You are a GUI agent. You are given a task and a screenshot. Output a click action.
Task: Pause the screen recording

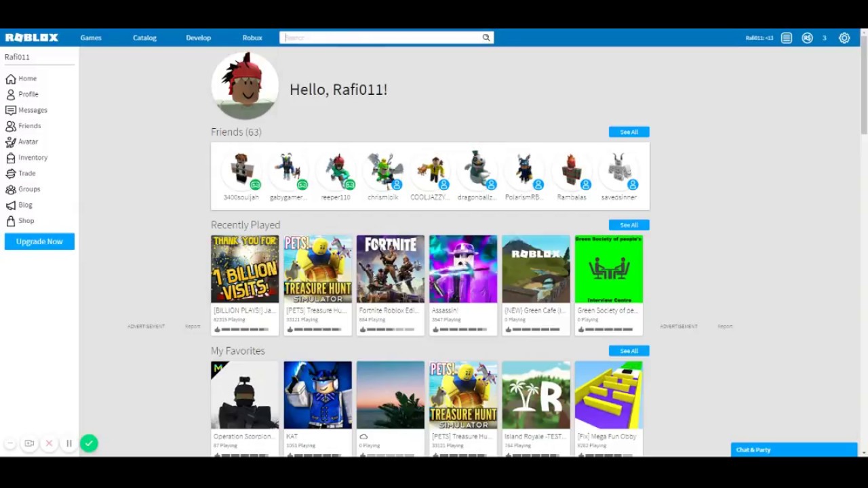click(x=68, y=444)
